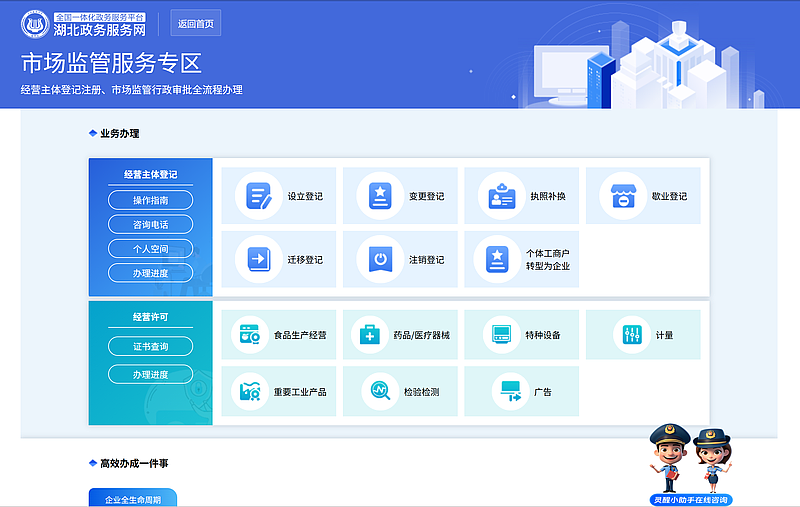The width and height of the screenshot is (800, 507).
Task: Open the 重要工业产品 icon
Action: 249,391
